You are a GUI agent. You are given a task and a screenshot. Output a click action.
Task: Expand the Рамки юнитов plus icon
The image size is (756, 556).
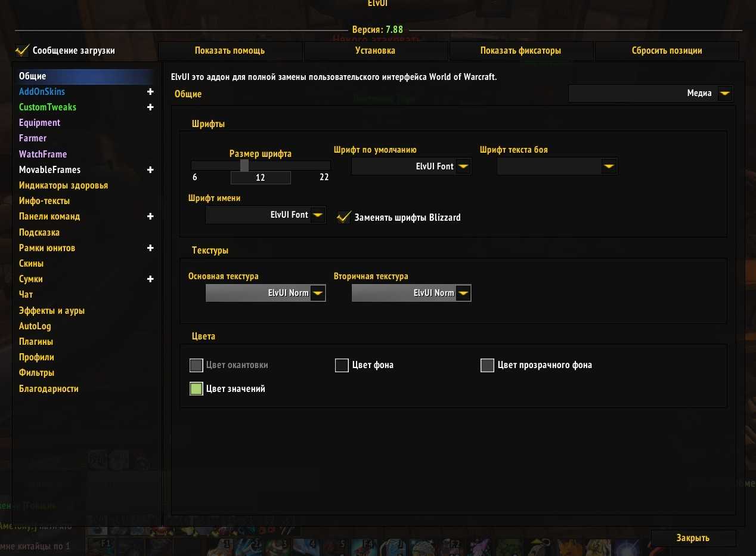tap(150, 248)
